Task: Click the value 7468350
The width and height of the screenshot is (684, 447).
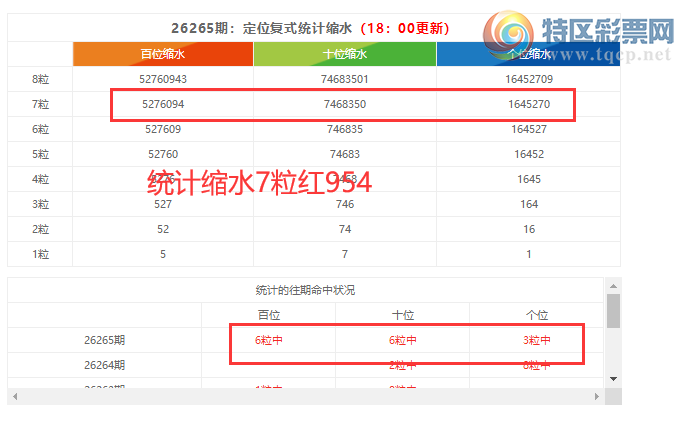Action: (345, 104)
